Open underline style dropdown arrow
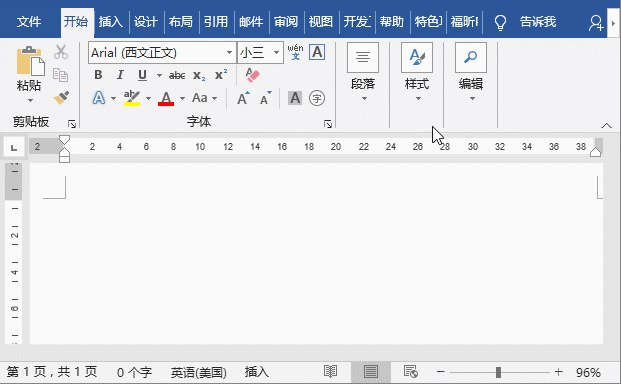The image size is (621, 384). [159, 75]
